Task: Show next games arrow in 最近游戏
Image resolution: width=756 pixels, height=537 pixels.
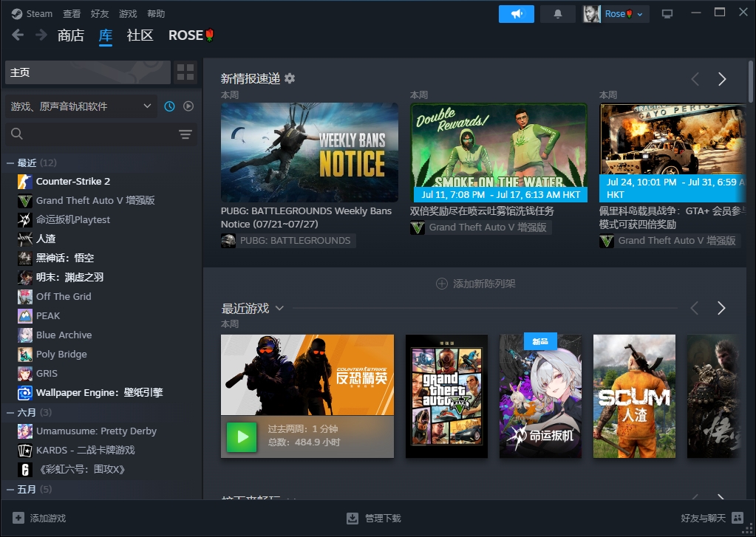Action: [721, 308]
